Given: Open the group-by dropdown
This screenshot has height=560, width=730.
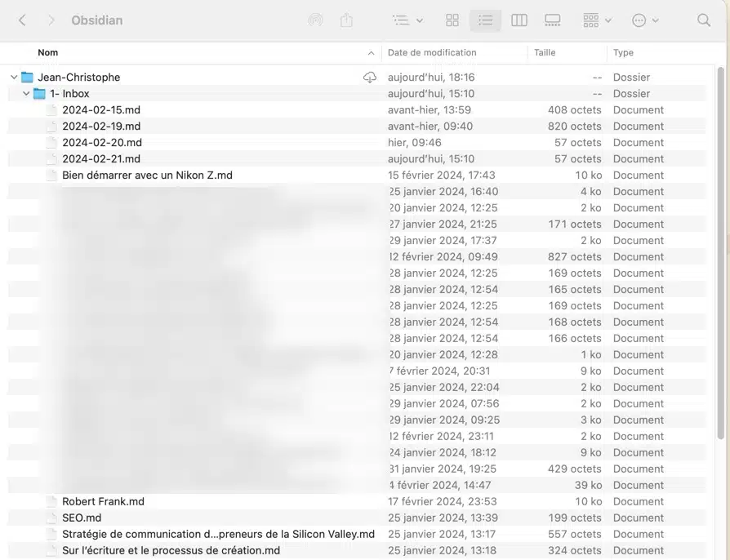Looking at the screenshot, I should point(597,20).
